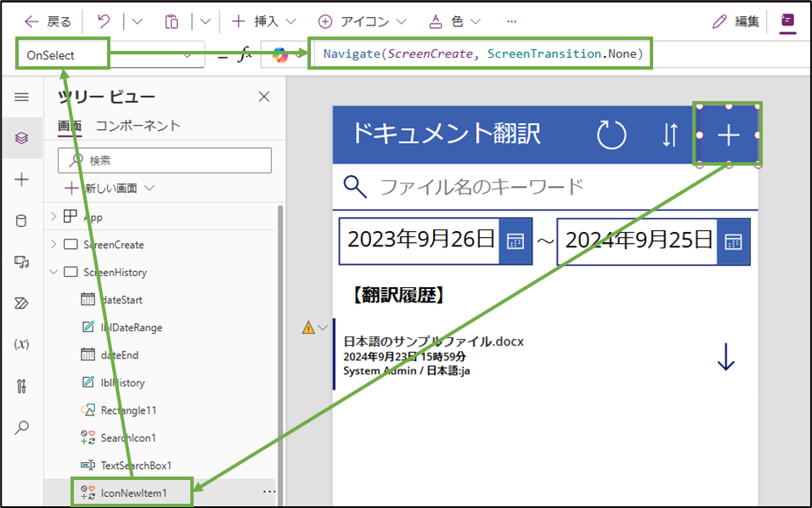Click the tree view vertical scrollbar
This screenshot has height=508, width=812.
(x=280, y=355)
